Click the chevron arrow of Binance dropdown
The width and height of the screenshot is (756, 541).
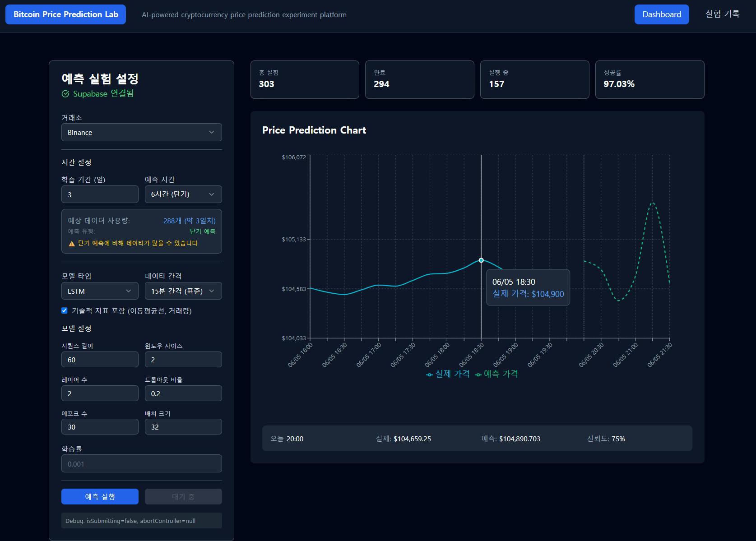click(x=212, y=132)
